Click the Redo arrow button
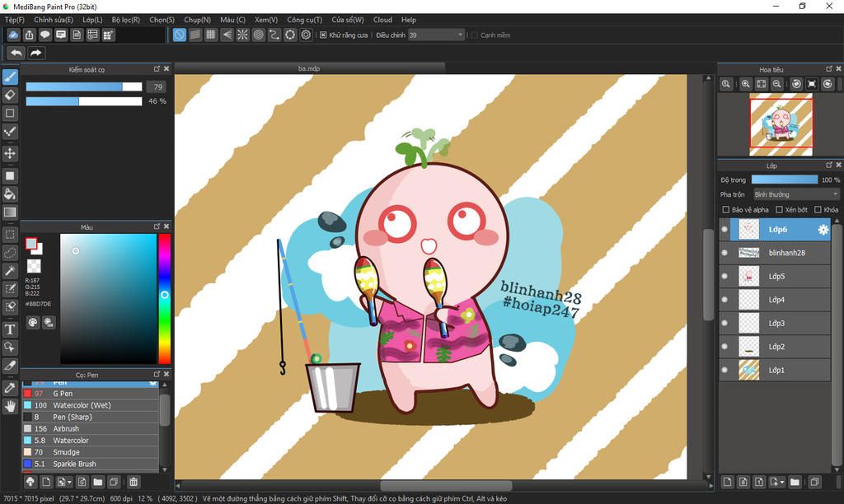 click(x=36, y=53)
